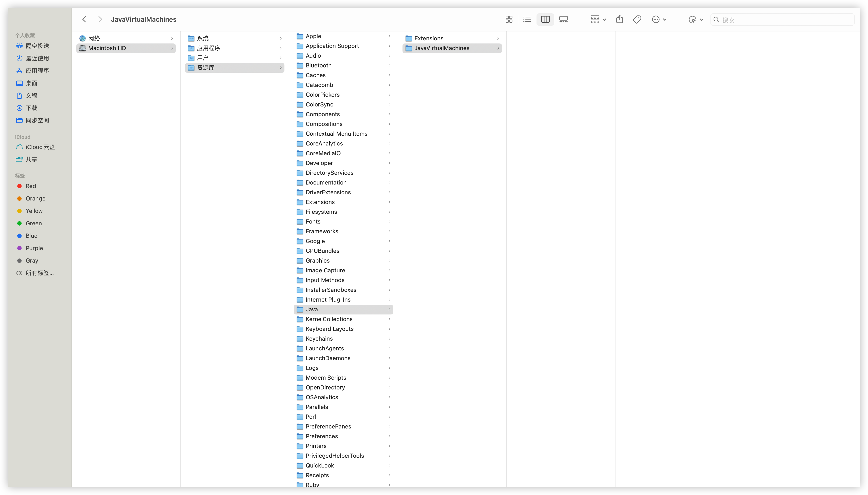868x495 pixels.
Task: Select the Downloads sidebar item
Action: pyautogui.click(x=31, y=108)
